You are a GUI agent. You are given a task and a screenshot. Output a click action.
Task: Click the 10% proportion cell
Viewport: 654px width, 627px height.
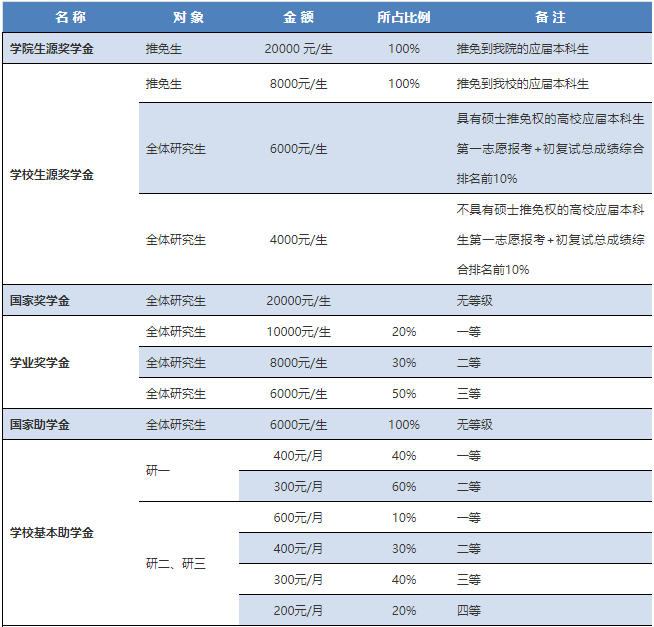[404, 518]
